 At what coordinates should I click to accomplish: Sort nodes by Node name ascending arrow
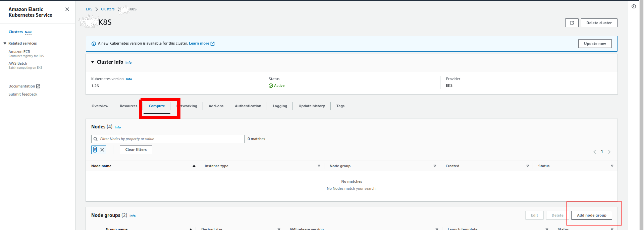click(194, 166)
